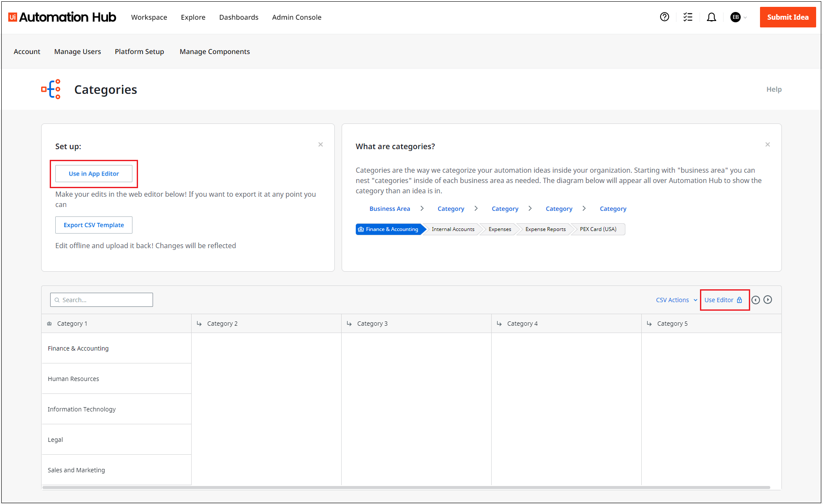Click the Expense Reports breadcrumb chip
The width and height of the screenshot is (823, 504).
[x=545, y=229]
